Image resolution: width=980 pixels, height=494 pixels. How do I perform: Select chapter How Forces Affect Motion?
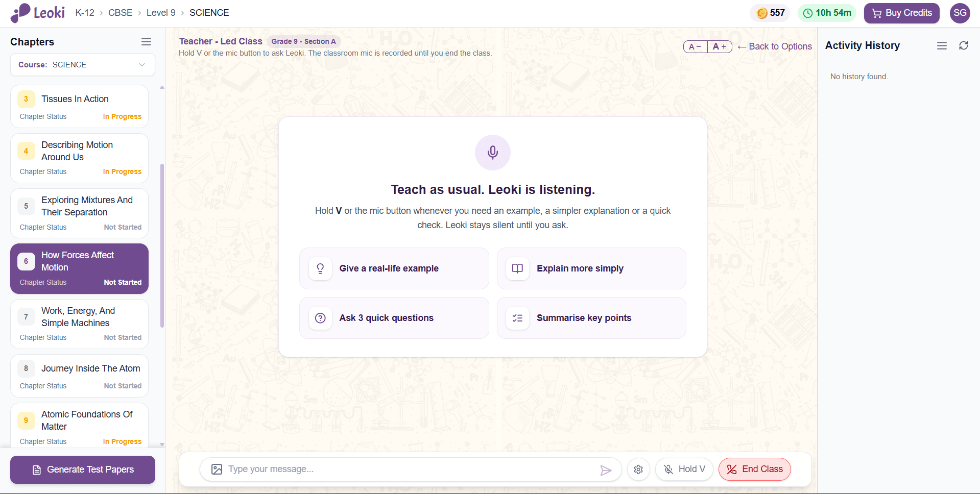[79, 268]
